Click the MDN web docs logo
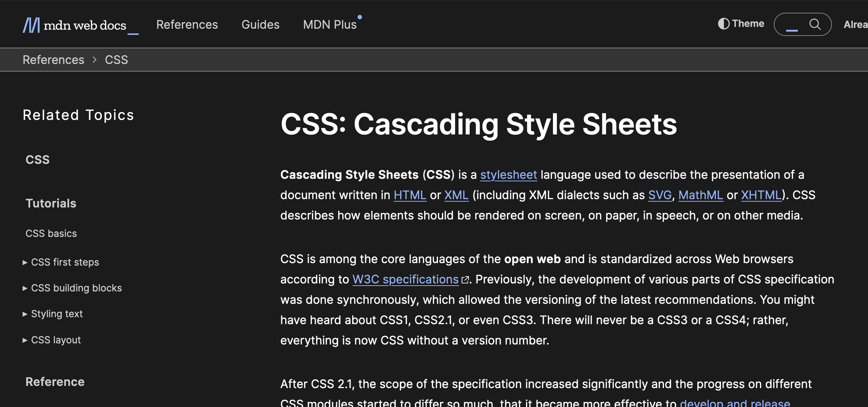 (80, 25)
